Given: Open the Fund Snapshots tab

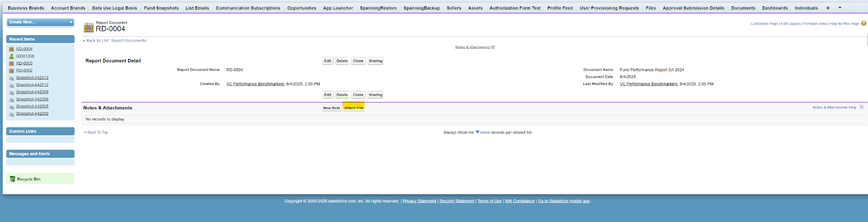Looking at the screenshot, I should [x=161, y=8].
